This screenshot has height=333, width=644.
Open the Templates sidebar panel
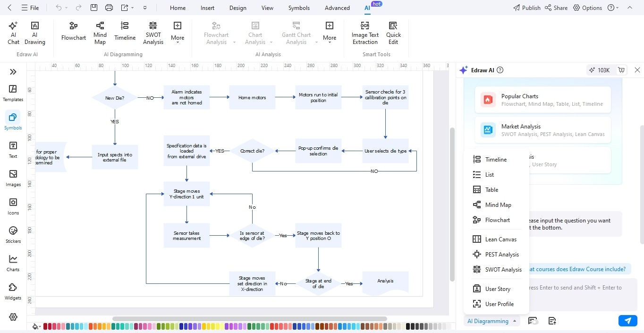[13, 93]
